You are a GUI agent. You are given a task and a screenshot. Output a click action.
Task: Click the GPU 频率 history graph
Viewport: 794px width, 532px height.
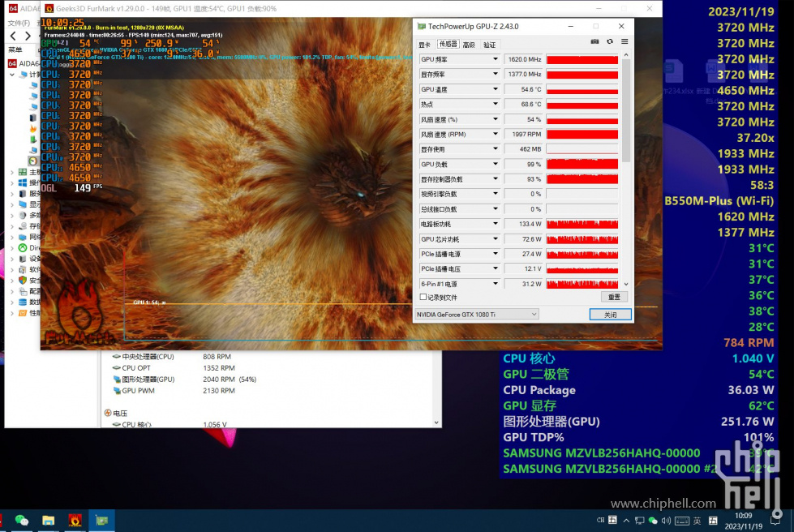click(582, 59)
